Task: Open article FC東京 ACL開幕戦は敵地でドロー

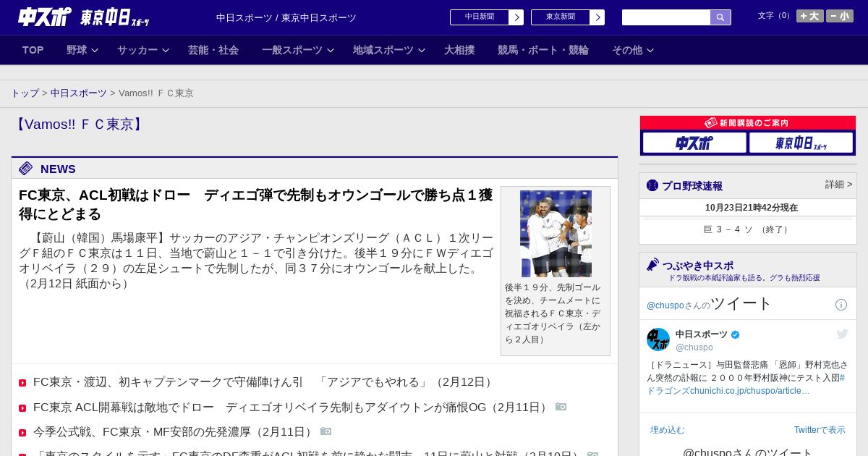Action: [x=292, y=408]
